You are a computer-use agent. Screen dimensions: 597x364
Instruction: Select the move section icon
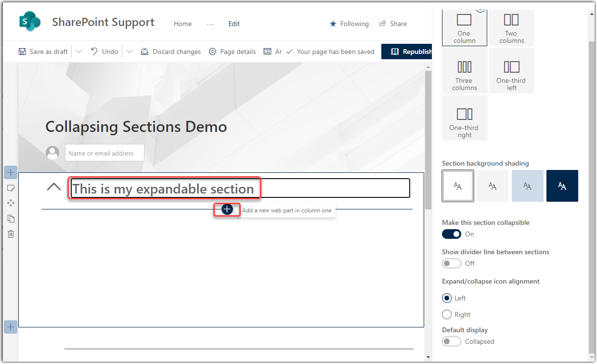pyautogui.click(x=11, y=203)
